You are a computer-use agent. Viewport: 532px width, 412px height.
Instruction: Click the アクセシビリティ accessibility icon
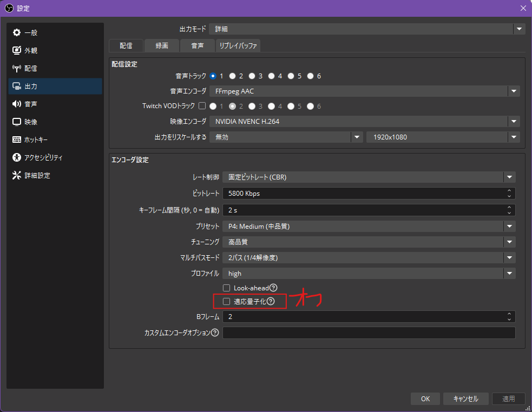click(17, 157)
